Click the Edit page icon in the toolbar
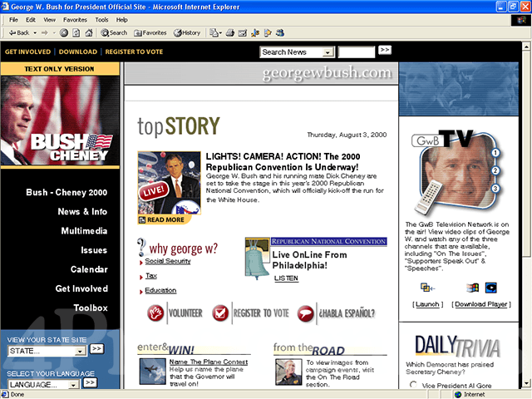The image size is (532, 399). pos(243,33)
